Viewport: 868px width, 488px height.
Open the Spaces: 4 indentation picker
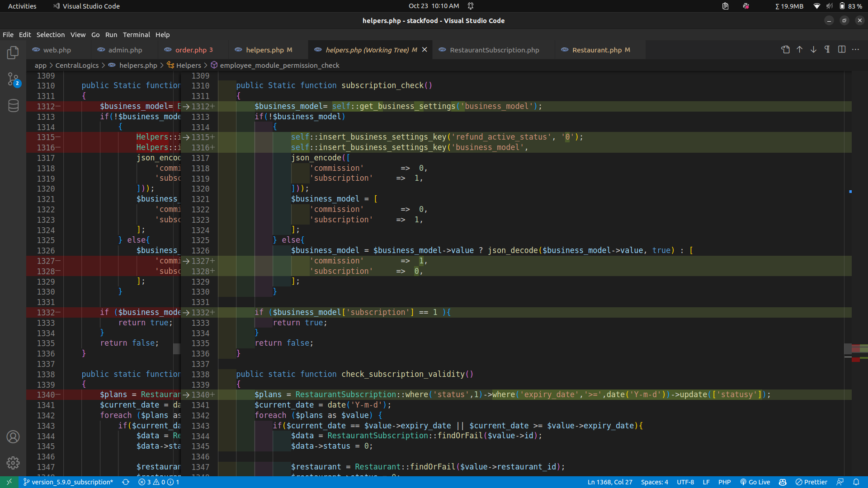tap(654, 482)
